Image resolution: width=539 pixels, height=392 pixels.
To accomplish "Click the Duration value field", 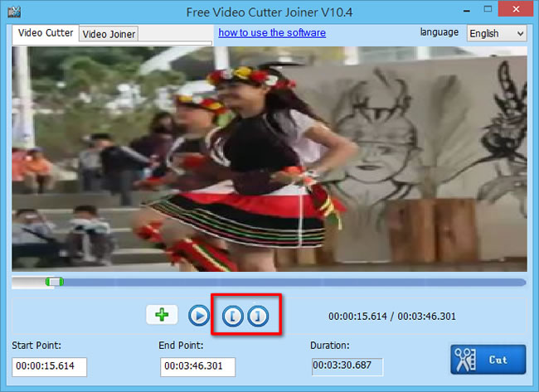I will (x=347, y=366).
